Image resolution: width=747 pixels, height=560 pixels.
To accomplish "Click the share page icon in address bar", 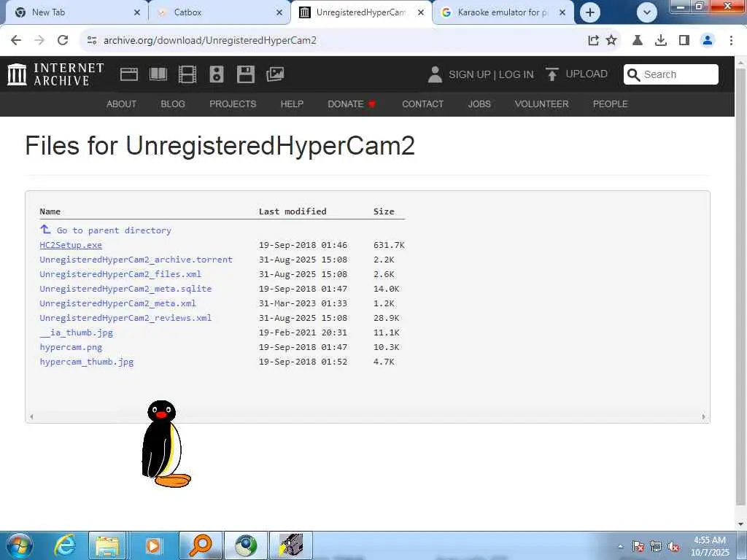I will coord(593,41).
